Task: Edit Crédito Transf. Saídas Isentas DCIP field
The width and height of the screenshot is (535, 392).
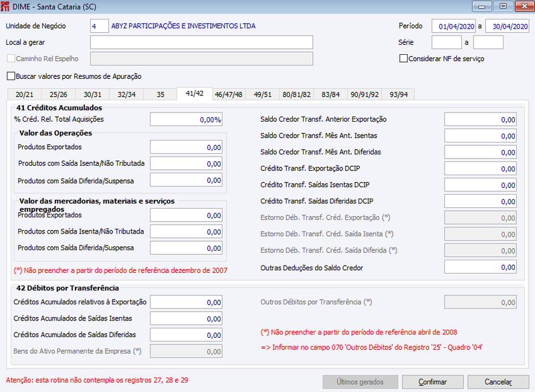Action: 480,185
